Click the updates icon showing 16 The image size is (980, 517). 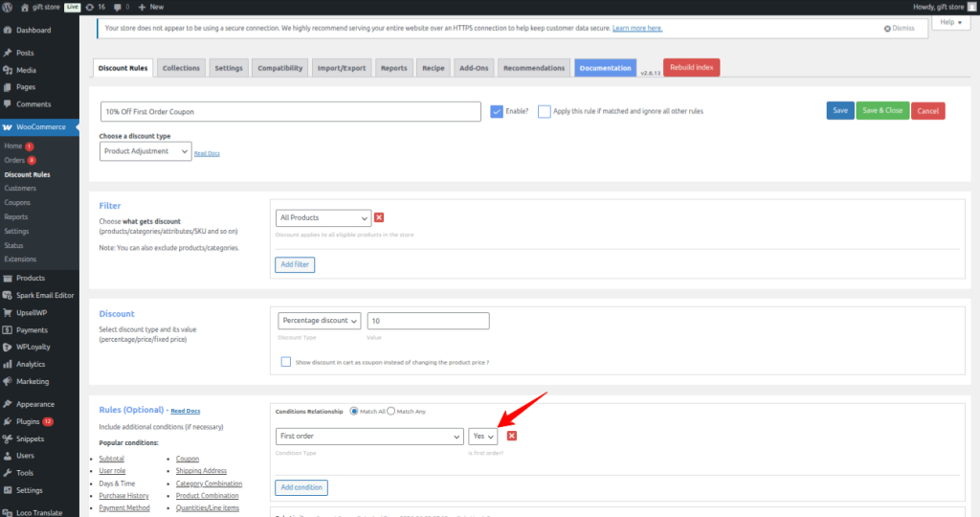point(89,8)
